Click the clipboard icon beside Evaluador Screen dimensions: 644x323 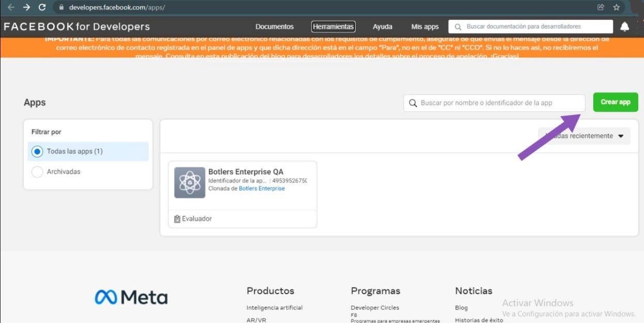point(177,219)
